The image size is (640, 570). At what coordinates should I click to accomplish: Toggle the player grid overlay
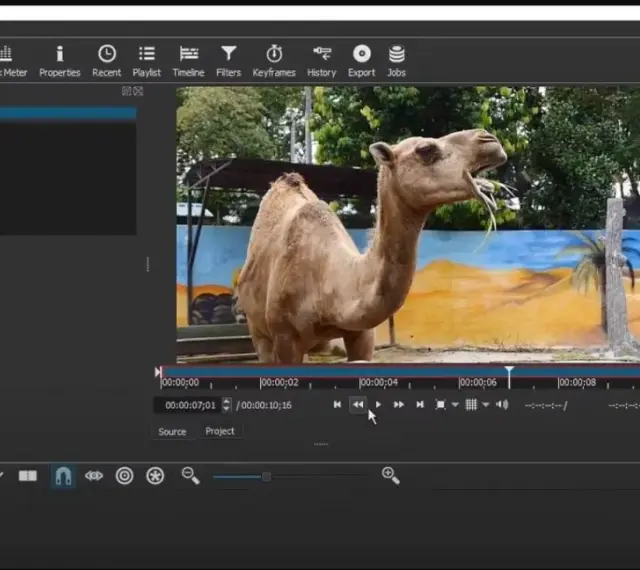[x=471, y=405]
